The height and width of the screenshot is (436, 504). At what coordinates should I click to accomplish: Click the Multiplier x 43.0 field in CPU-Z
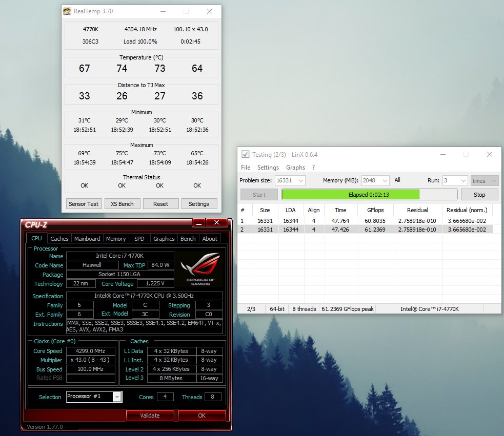click(x=90, y=360)
